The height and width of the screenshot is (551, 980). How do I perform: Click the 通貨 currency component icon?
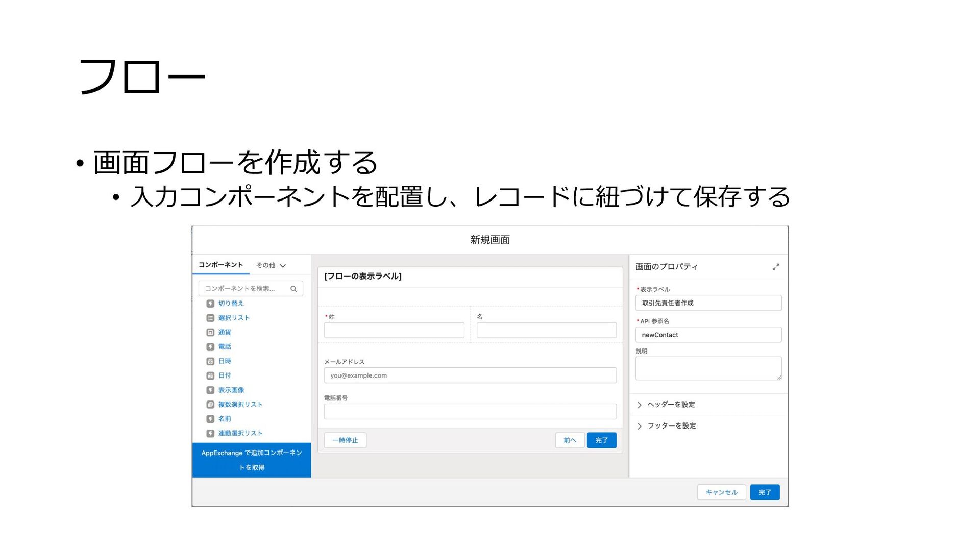point(210,332)
